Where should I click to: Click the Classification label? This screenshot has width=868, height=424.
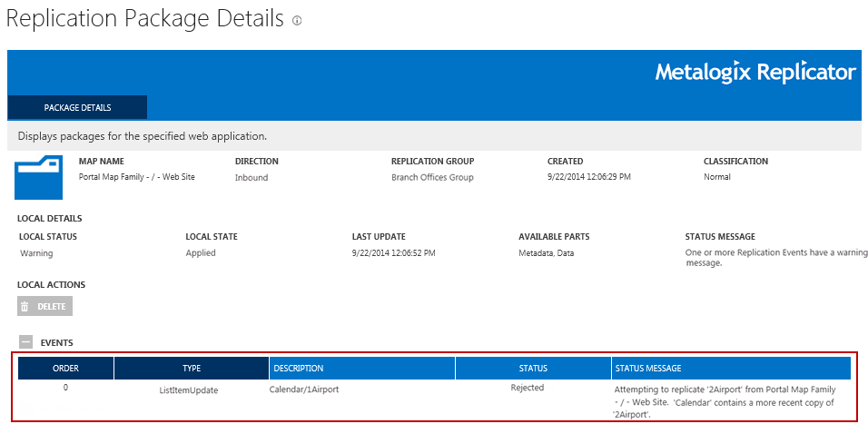(x=735, y=161)
